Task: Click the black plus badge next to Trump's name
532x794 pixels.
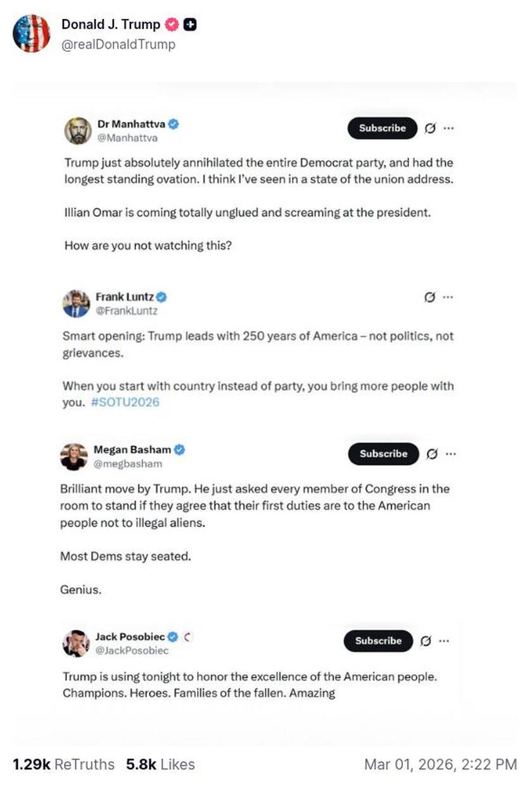Action: coord(189,25)
